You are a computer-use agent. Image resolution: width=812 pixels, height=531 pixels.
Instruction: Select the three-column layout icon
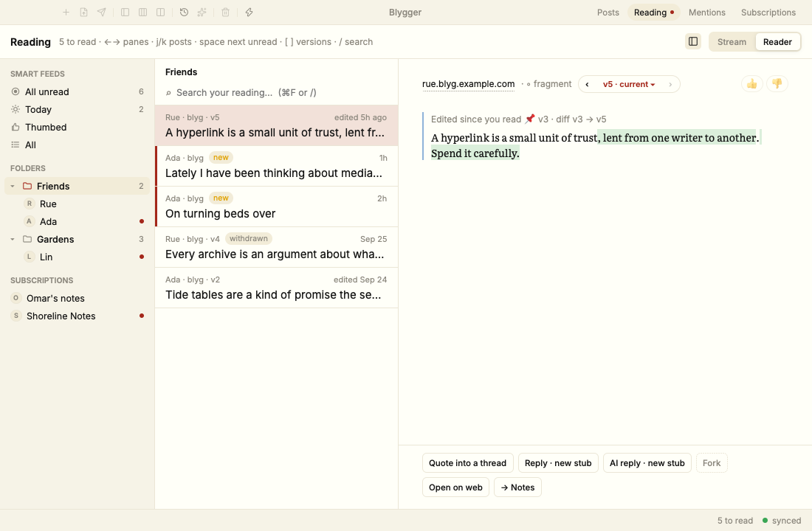coord(143,13)
